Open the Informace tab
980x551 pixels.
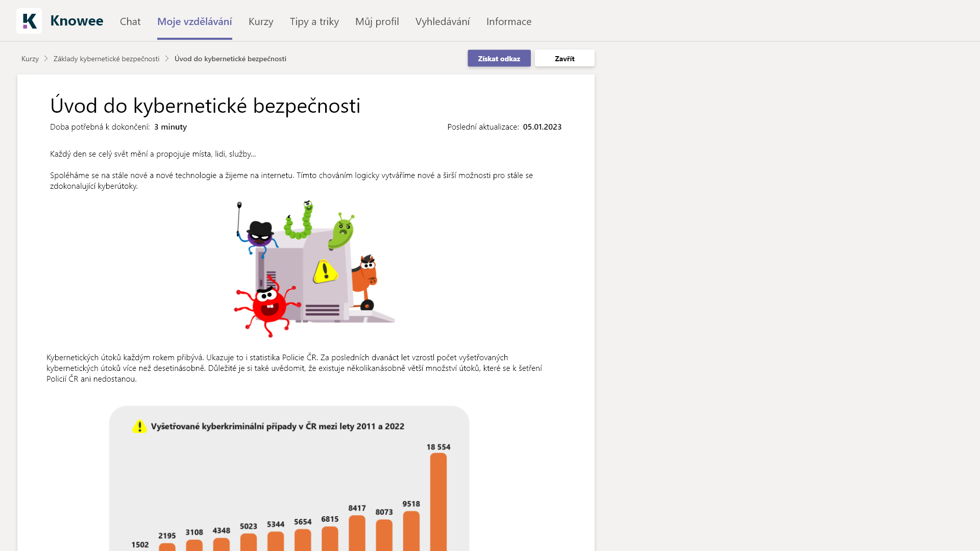pyautogui.click(x=509, y=21)
